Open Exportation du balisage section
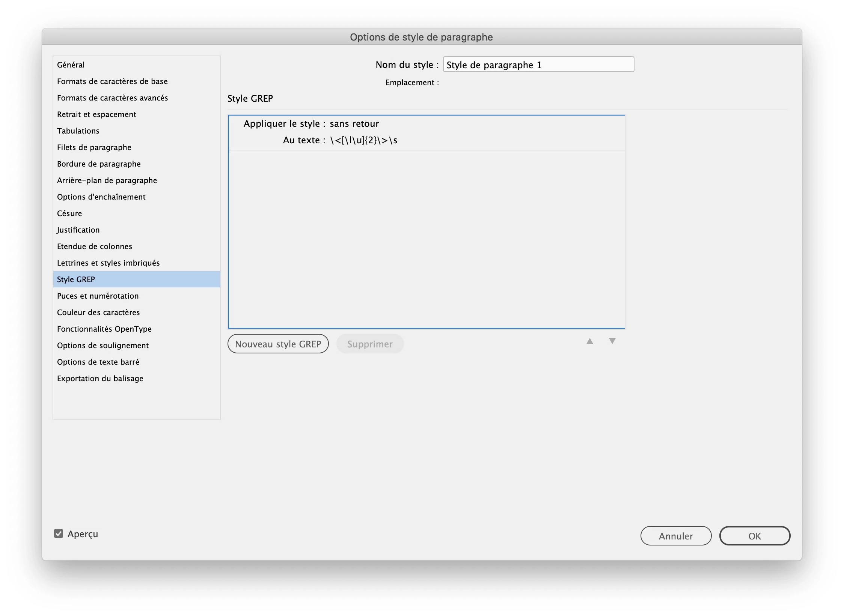Screen dimensions: 844x616 click(100, 378)
